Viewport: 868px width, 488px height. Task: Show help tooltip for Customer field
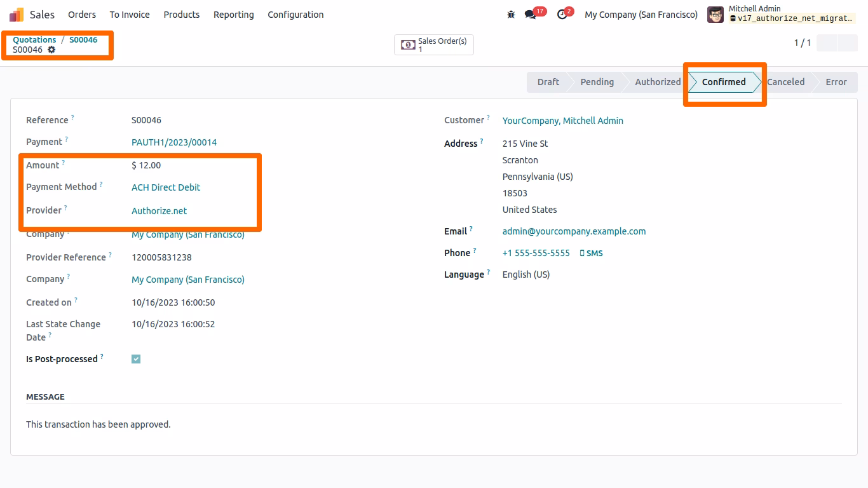[489, 118]
